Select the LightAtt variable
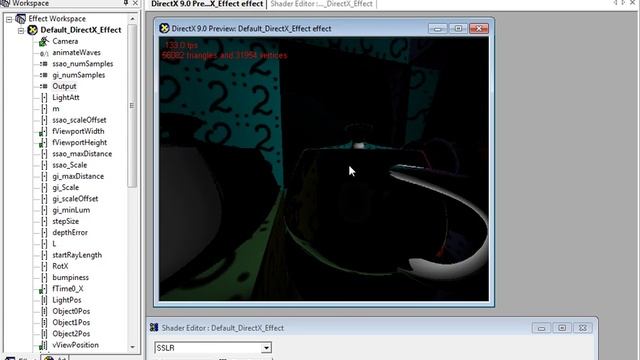 click(66, 98)
